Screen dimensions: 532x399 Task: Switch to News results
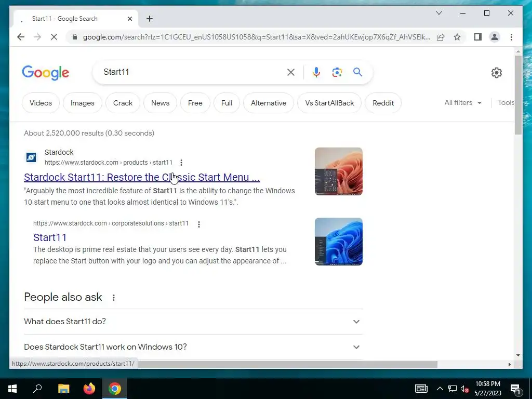160,103
